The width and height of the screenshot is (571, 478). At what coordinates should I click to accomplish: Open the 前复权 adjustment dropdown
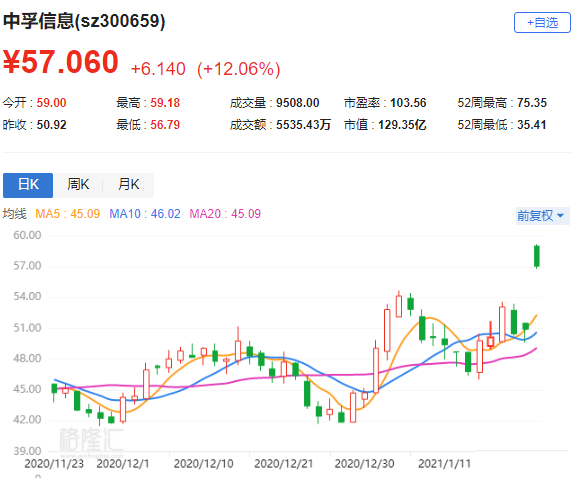click(x=542, y=216)
